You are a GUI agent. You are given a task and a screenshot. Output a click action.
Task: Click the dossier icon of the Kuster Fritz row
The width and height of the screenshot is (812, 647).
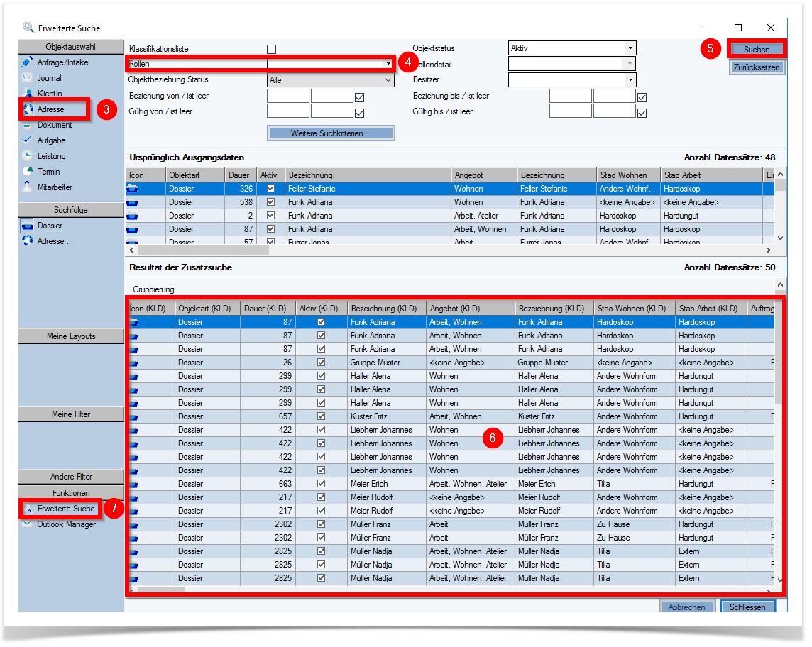133,416
